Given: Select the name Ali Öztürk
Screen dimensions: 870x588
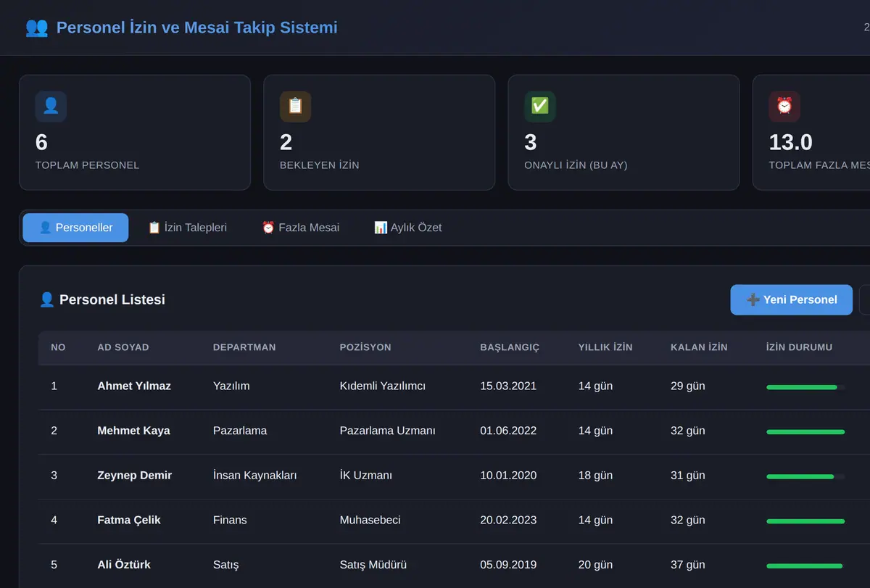Looking at the screenshot, I should click(x=124, y=565).
